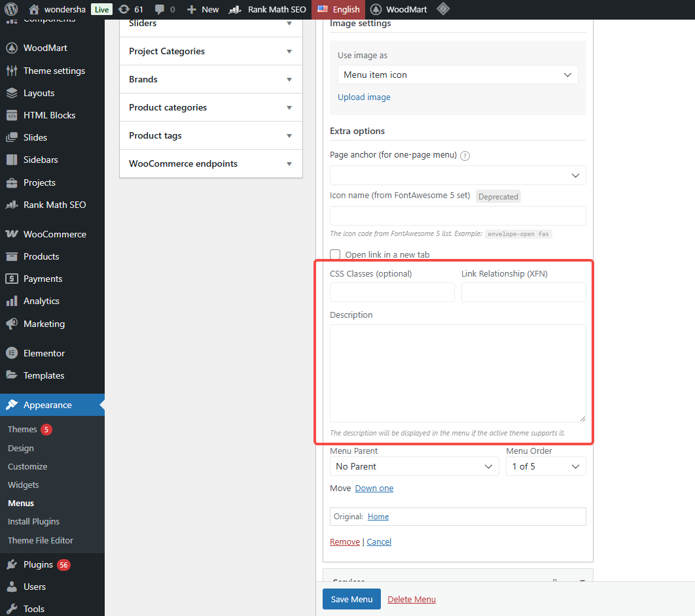Click the Payments sidebar icon
Viewport: 695px width, 616px height.
point(13,279)
